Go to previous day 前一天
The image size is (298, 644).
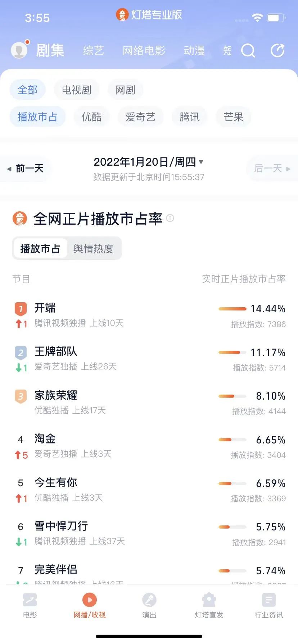coord(26,168)
